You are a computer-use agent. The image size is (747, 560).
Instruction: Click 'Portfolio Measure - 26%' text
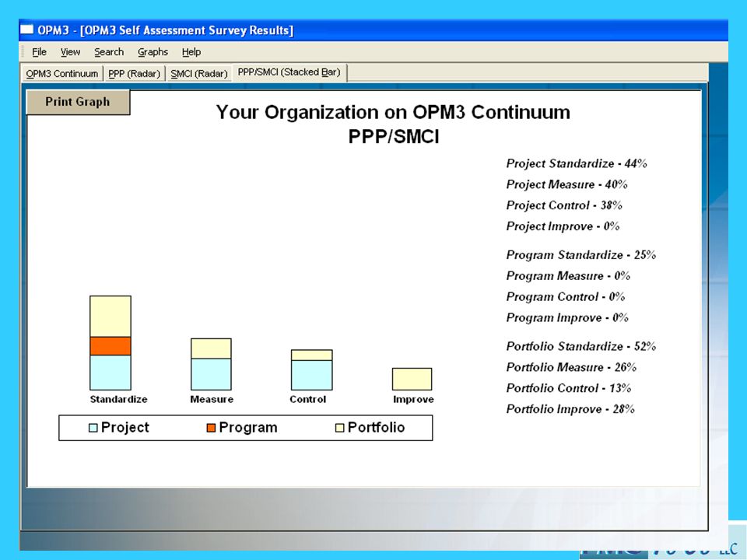[571, 368]
